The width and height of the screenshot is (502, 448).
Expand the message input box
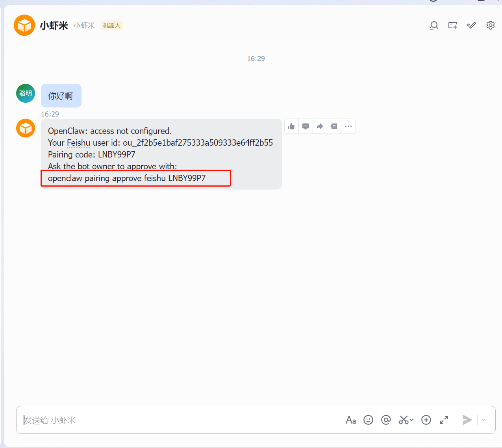(x=444, y=420)
